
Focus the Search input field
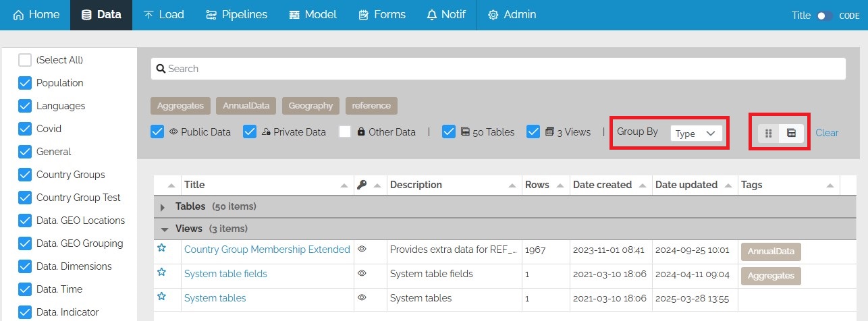pyautogui.click(x=498, y=69)
